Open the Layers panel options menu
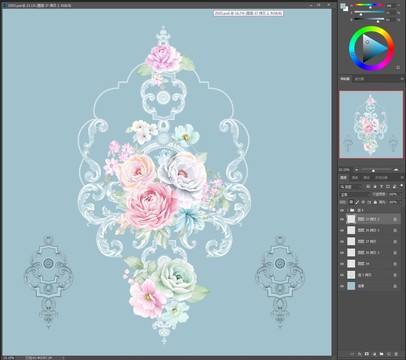 (402, 178)
